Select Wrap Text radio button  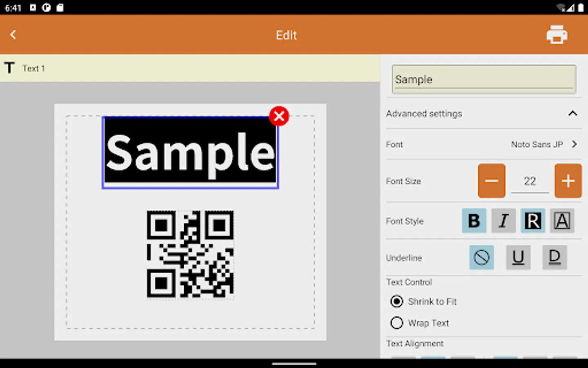(x=396, y=323)
